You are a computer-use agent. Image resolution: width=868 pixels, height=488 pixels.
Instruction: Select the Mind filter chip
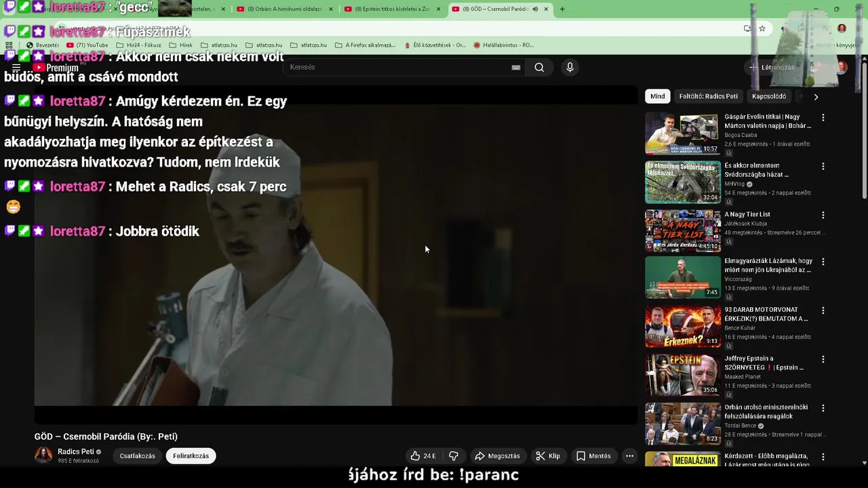658,96
